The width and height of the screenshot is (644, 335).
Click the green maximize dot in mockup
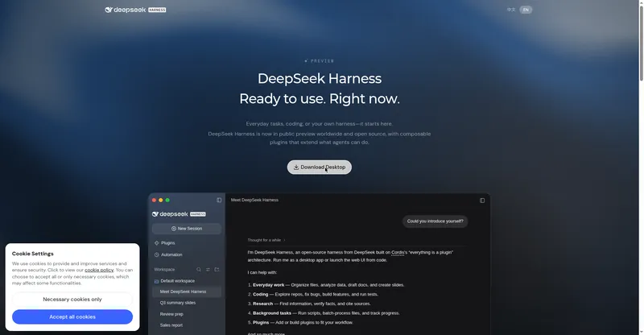coord(167,201)
